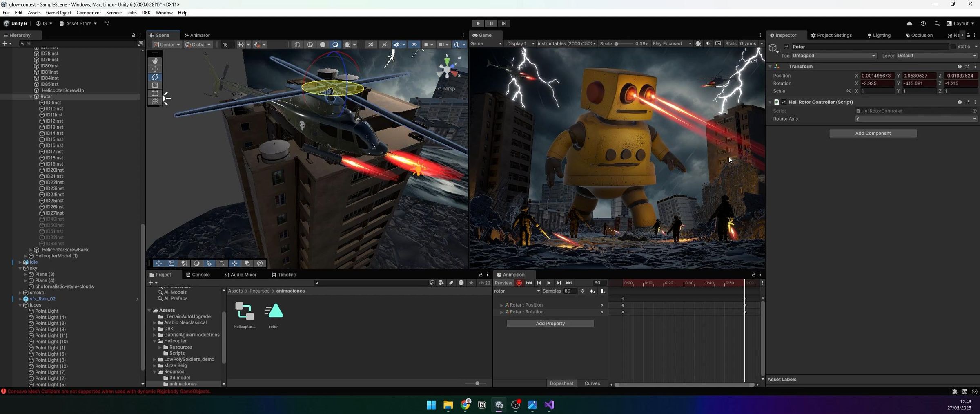980x414 pixels.
Task: Enable the animation record button
Action: coord(519,283)
